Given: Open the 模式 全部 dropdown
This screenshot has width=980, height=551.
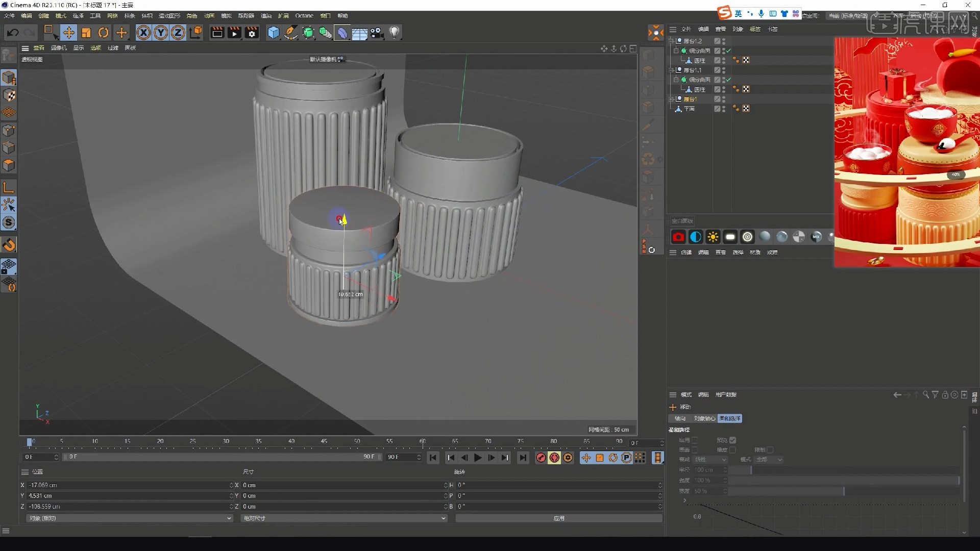Looking at the screenshot, I should [x=769, y=460].
